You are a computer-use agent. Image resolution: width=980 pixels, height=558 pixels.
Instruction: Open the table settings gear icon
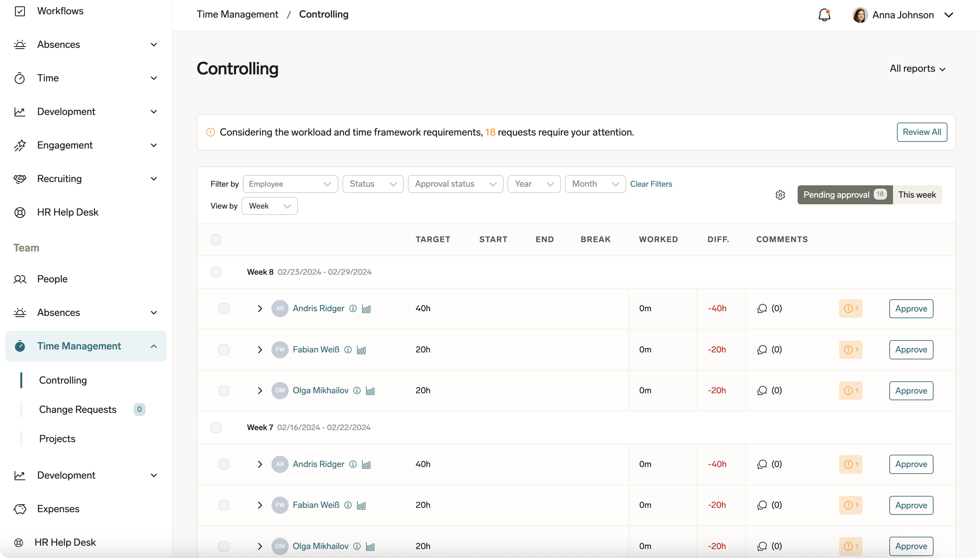(x=780, y=195)
